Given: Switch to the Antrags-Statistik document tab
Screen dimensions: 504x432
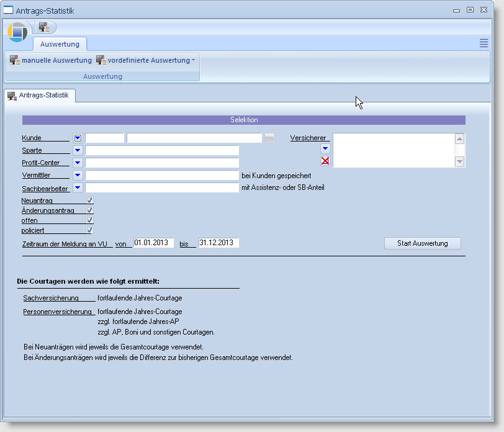Looking at the screenshot, I should (40, 96).
